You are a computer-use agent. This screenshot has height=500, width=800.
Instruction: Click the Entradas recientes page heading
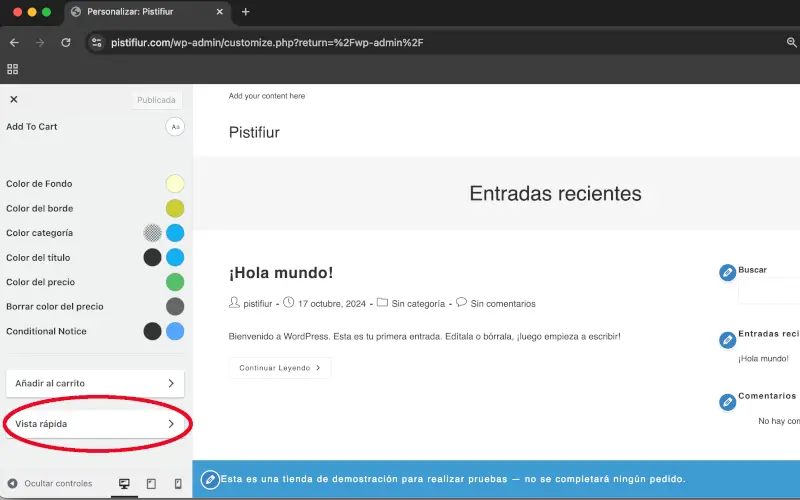555,193
